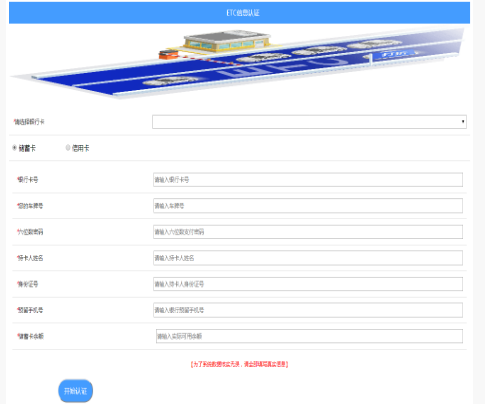This screenshot has height=404, width=485.
Task: Open the bank card selection dropdown
Action: 309,122
